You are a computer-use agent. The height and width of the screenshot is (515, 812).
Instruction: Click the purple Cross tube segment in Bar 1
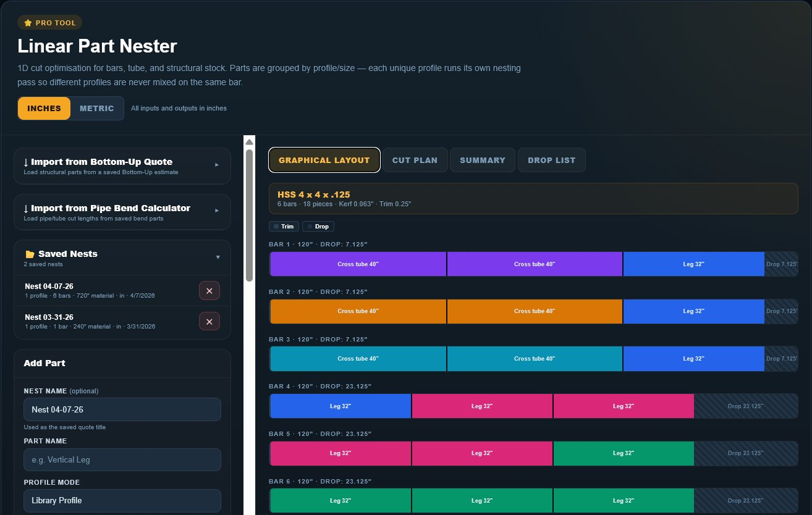point(358,264)
